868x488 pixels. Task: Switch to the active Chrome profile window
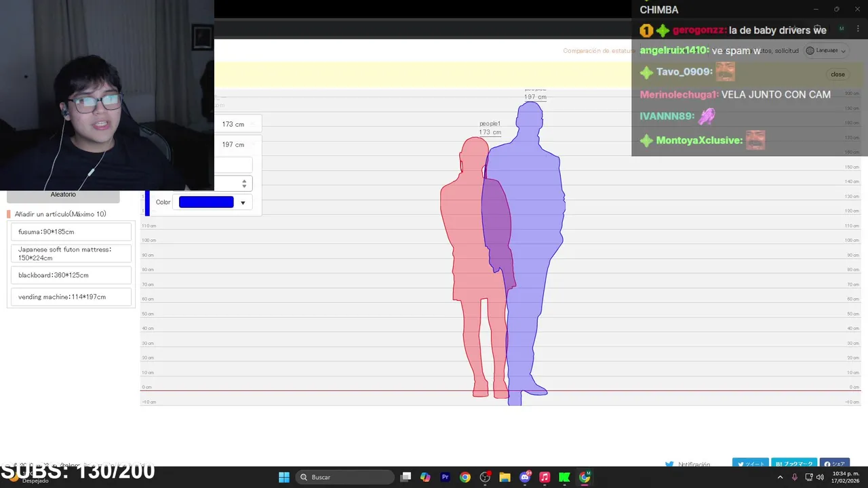[x=585, y=477]
